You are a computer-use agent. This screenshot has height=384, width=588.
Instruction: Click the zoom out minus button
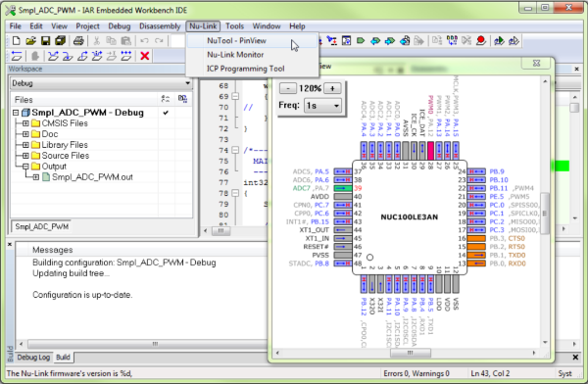pos(288,88)
